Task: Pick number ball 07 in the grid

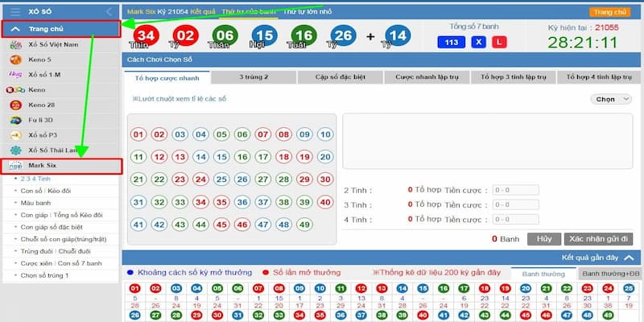Action: point(262,134)
